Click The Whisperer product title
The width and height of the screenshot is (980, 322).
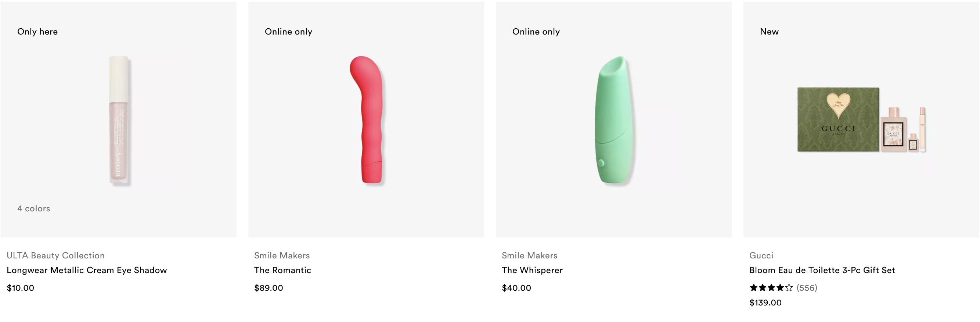(532, 270)
